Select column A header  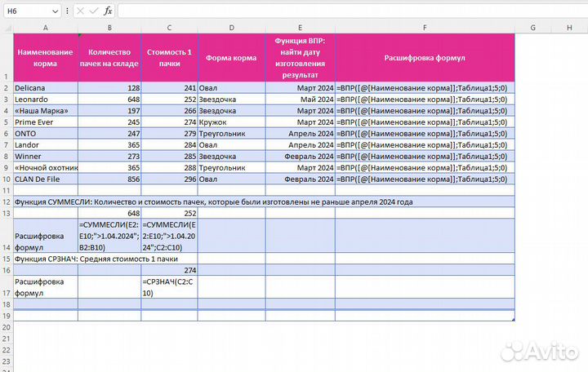tap(46, 28)
